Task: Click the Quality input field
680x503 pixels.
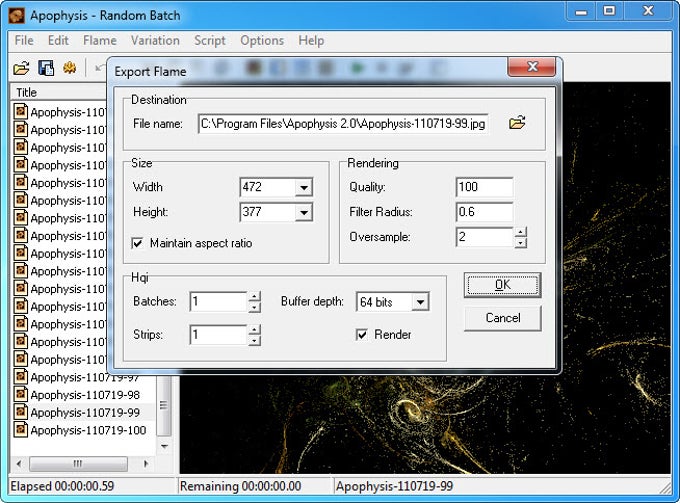Action: [x=484, y=187]
